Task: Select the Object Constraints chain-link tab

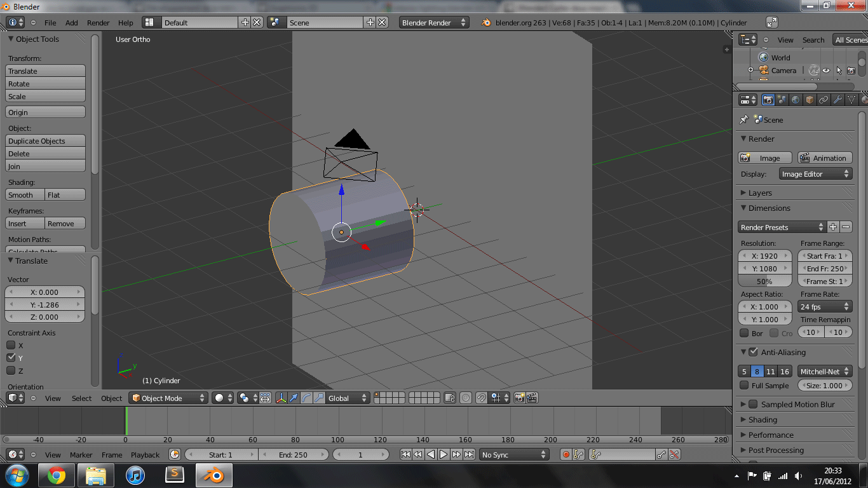Action: pos(824,100)
